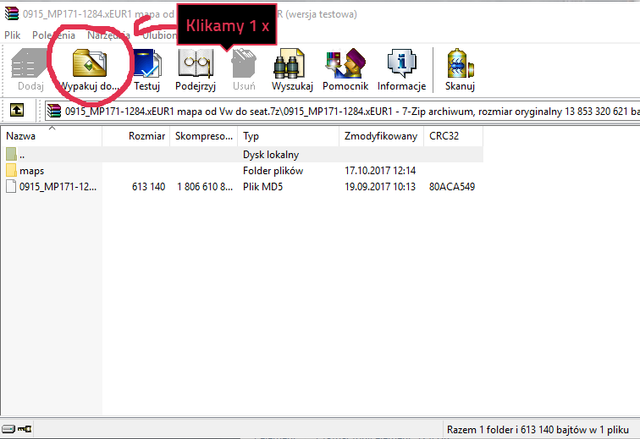
Task: Click date '19.09.2017 10:13'
Action: [x=380, y=187]
